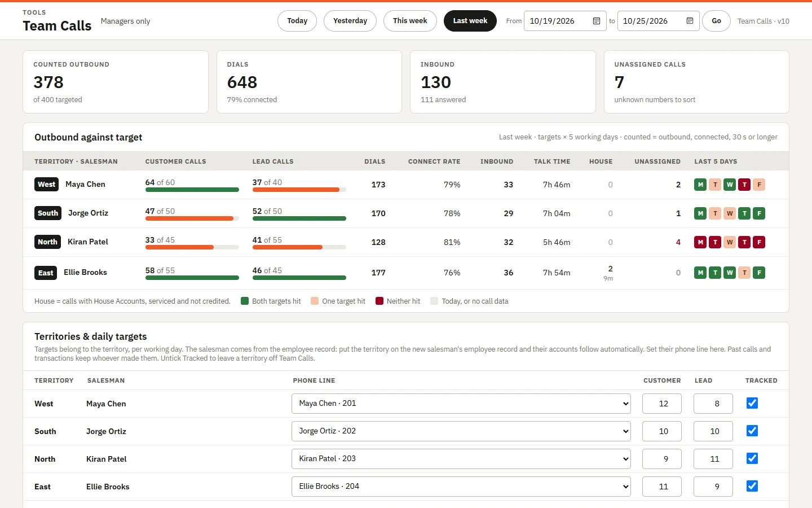Untick Tracked for West territory
Image resolution: width=812 pixels, height=508 pixels.
coord(752,403)
